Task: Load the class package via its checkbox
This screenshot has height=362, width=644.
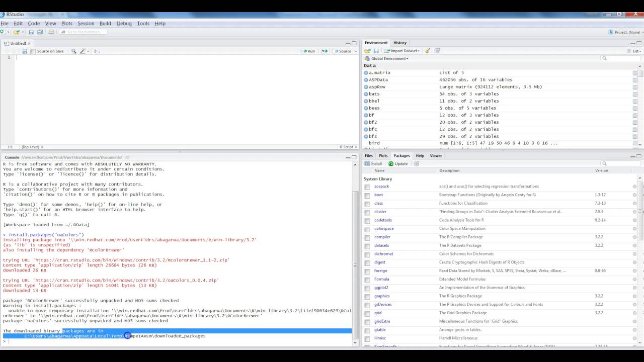Action: point(367,204)
